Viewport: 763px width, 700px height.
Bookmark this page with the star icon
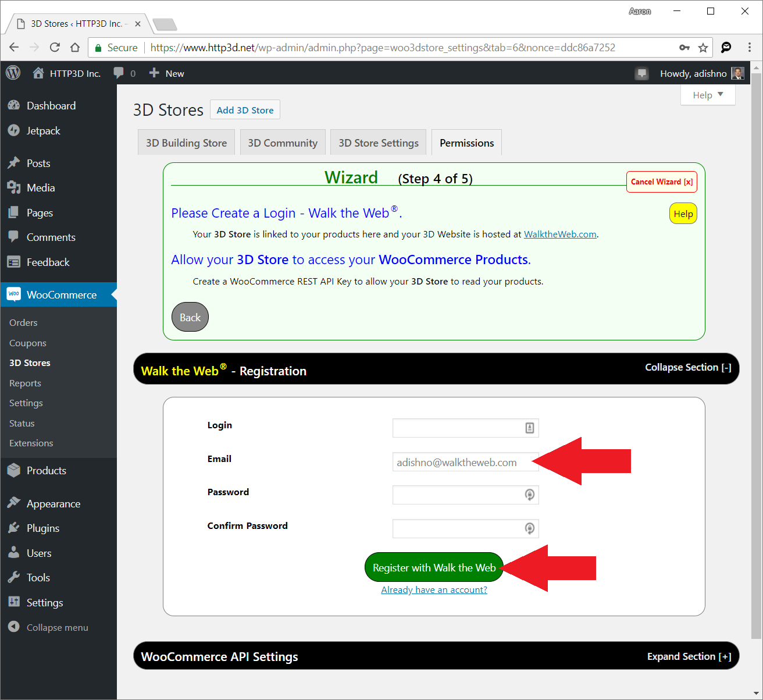tap(703, 48)
